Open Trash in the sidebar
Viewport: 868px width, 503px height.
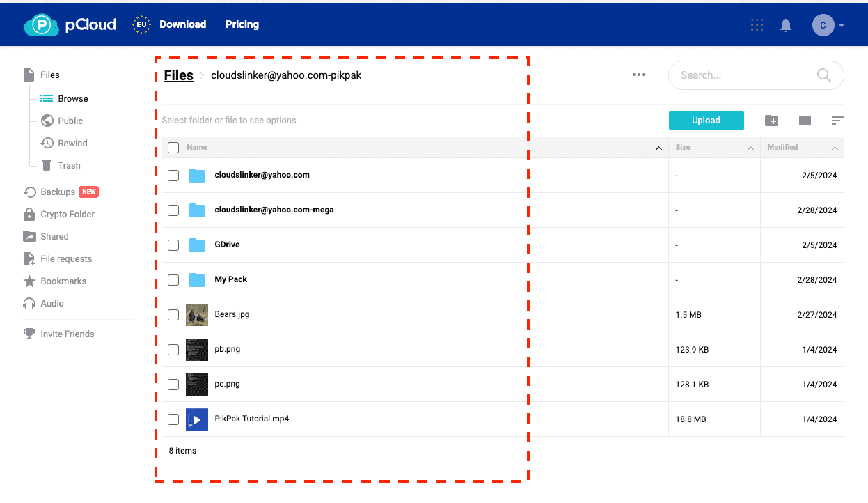[x=61, y=165]
